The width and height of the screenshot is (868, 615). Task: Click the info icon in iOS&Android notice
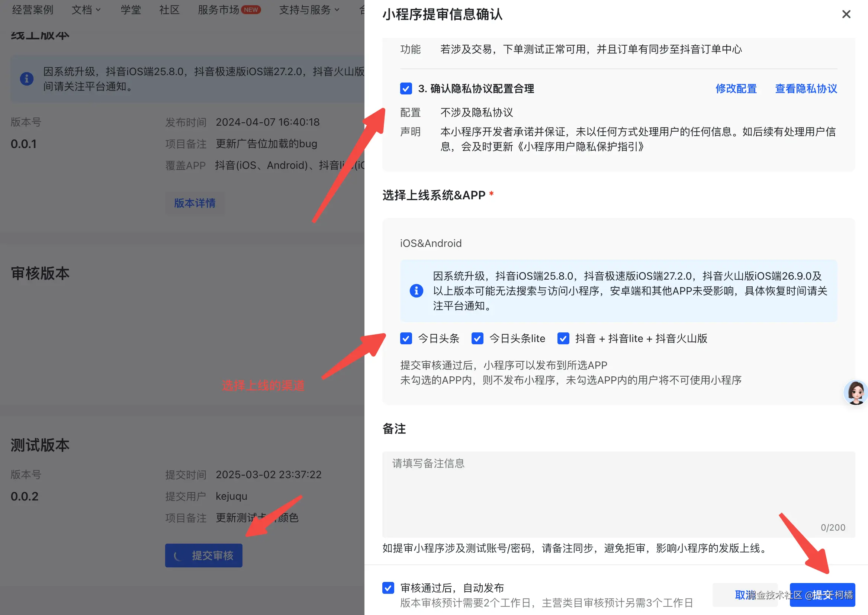coord(416,291)
